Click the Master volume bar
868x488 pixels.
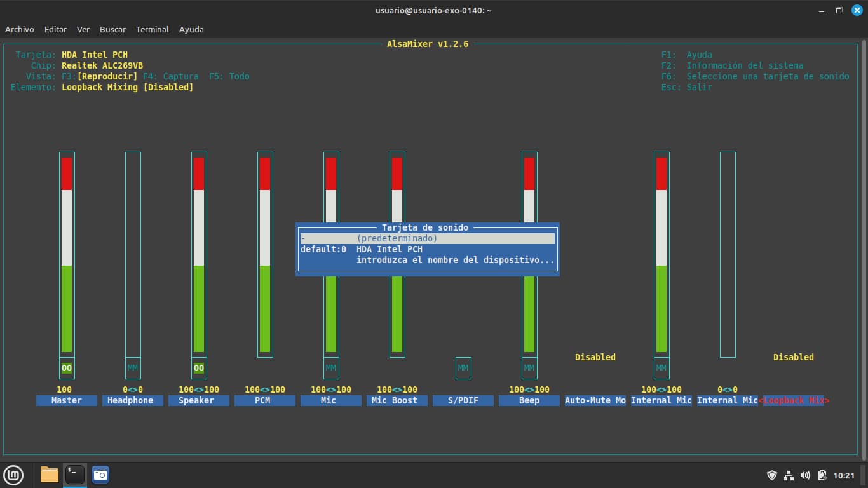coord(67,254)
